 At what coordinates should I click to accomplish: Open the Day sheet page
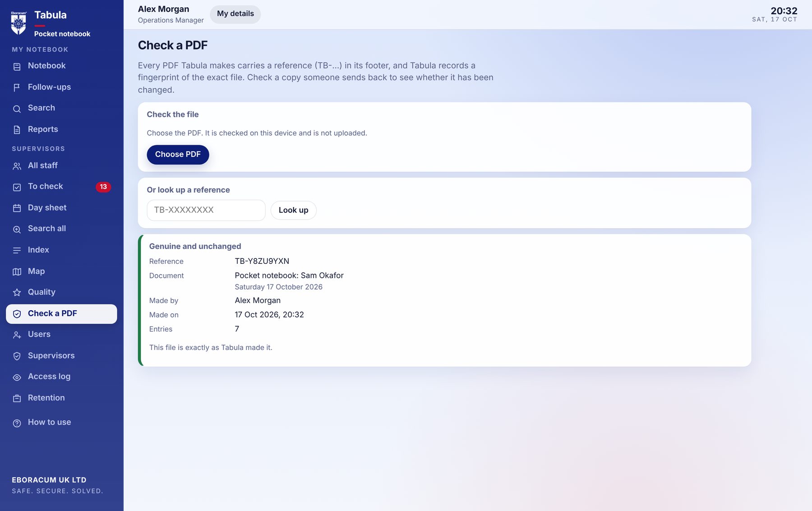(x=61, y=208)
